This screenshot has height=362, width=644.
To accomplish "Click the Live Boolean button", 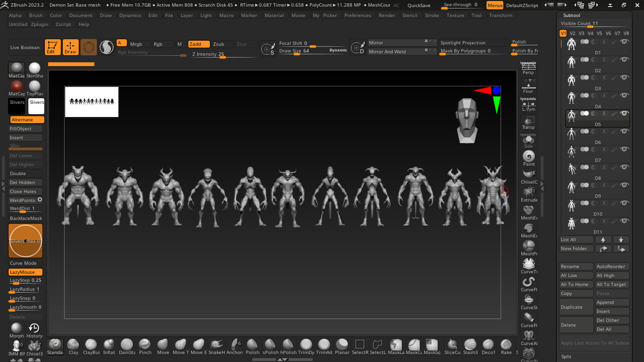I will click(x=25, y=47).
